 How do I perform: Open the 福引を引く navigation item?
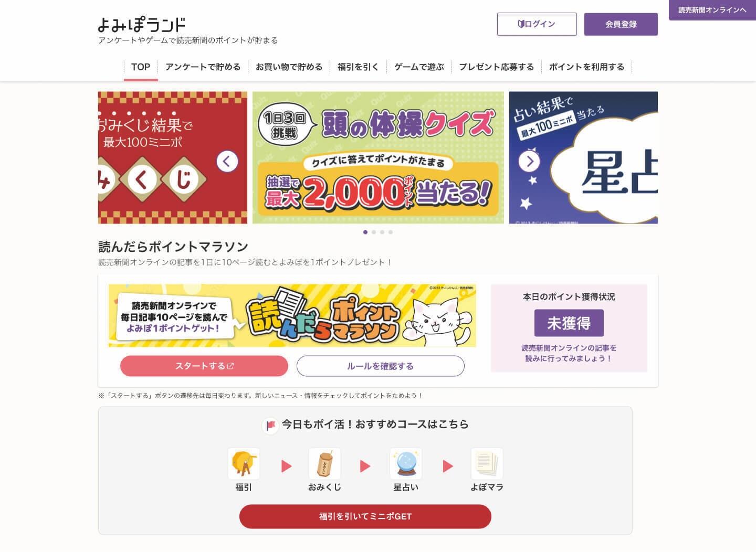coord(358,67)
